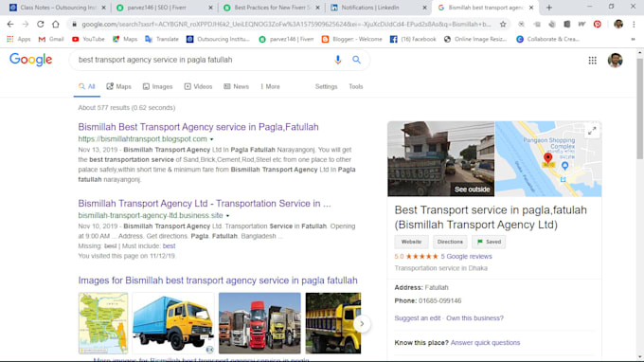Open the red trucks lineup image
644x362 pixels.
259,323
